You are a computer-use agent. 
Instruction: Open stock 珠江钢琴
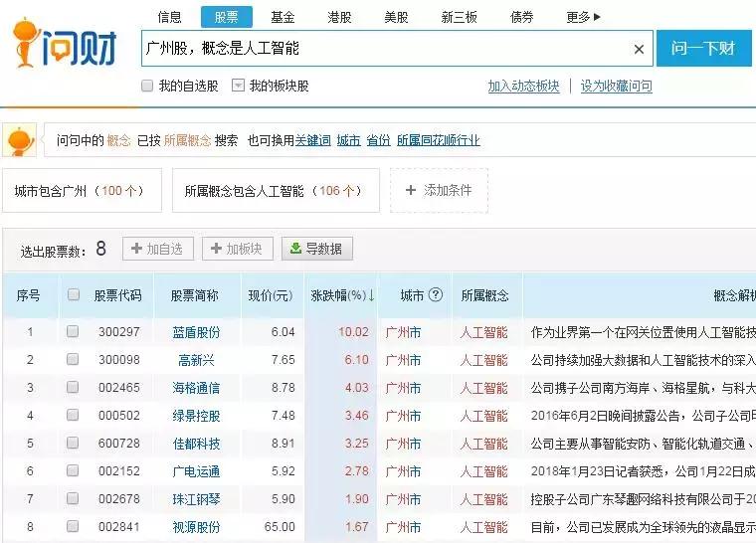[196, 499]
